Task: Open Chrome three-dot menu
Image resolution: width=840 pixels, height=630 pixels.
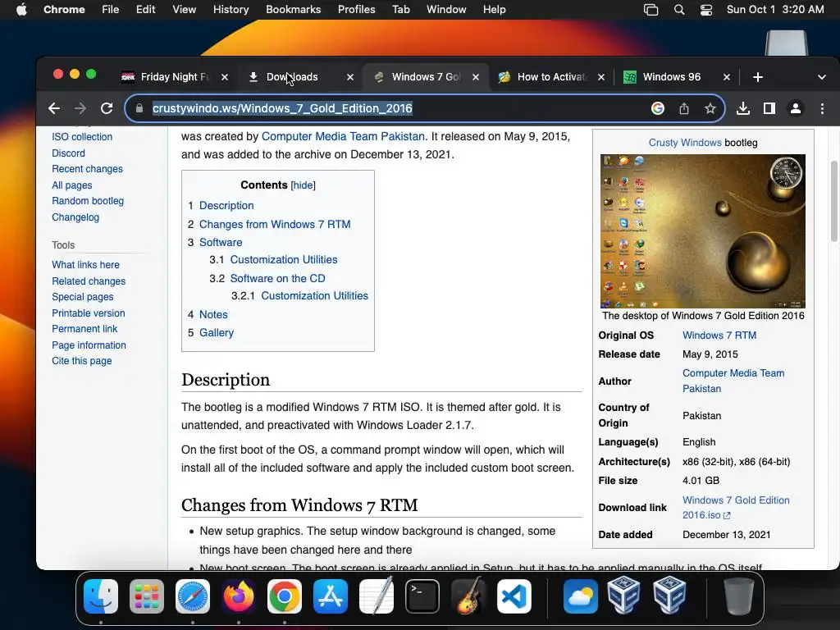Action: [x=822, y=109]
